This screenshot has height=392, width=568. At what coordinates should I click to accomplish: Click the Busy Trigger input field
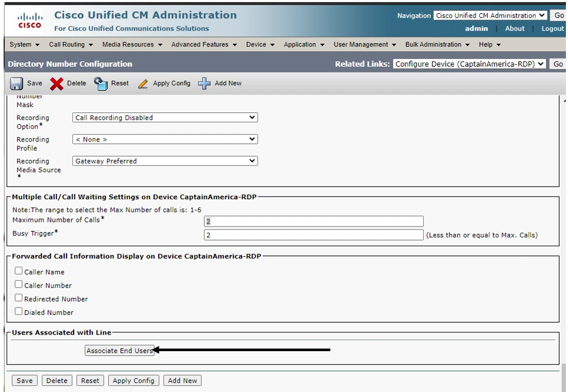pos(313,235)
